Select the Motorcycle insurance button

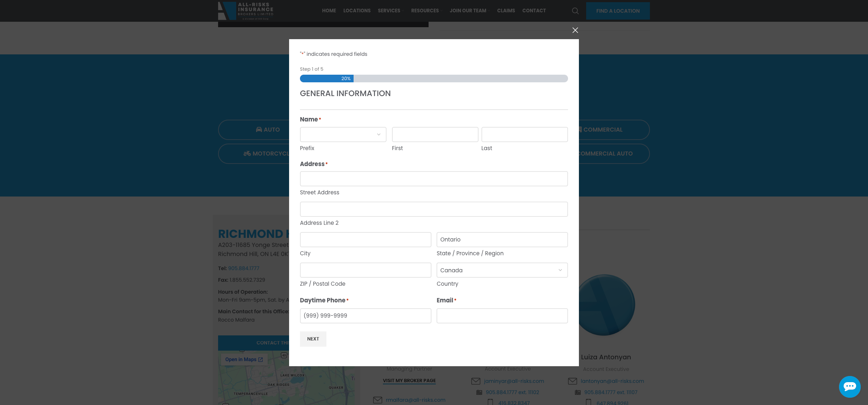pyautogui.click(x=254, y=154)
